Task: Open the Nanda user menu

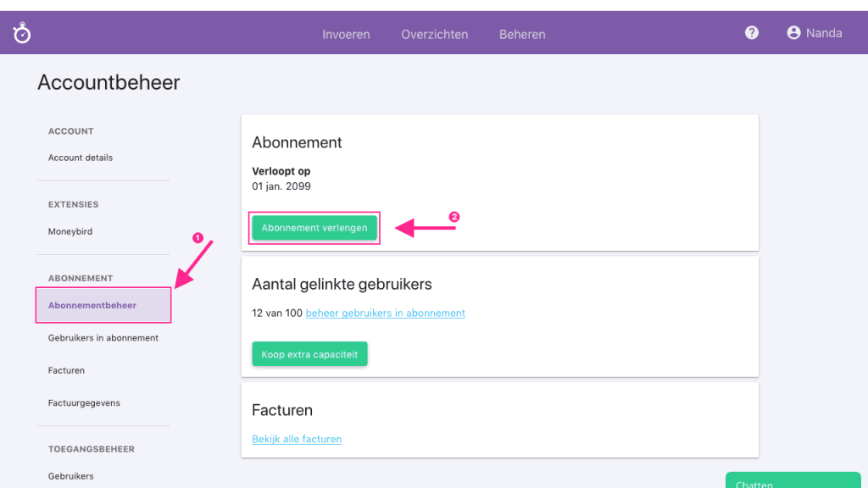Action: coord(823,33)
